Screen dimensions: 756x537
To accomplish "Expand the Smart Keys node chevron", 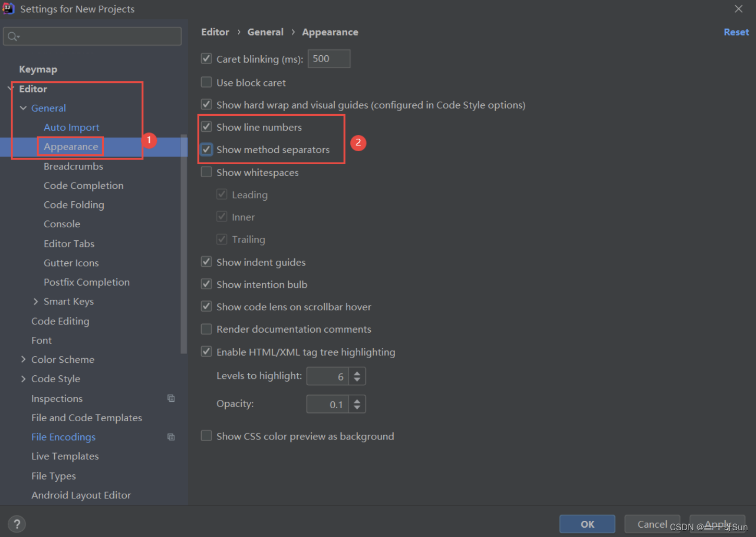I will 35,301.
